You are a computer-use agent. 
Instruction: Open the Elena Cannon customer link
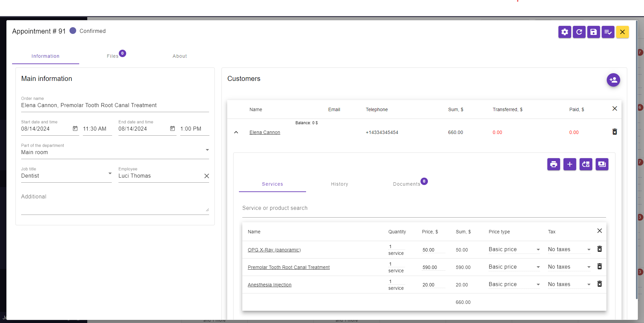[265, 132]
